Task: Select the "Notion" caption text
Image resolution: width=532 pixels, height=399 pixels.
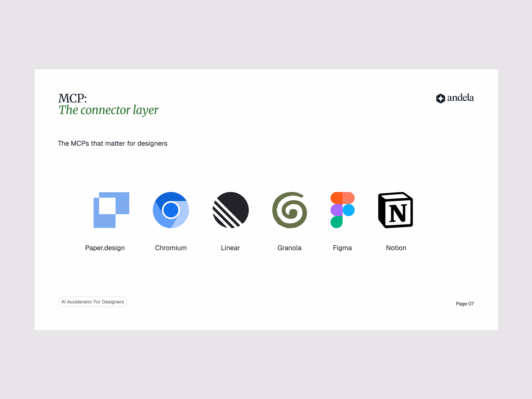Action: point(396,248)
